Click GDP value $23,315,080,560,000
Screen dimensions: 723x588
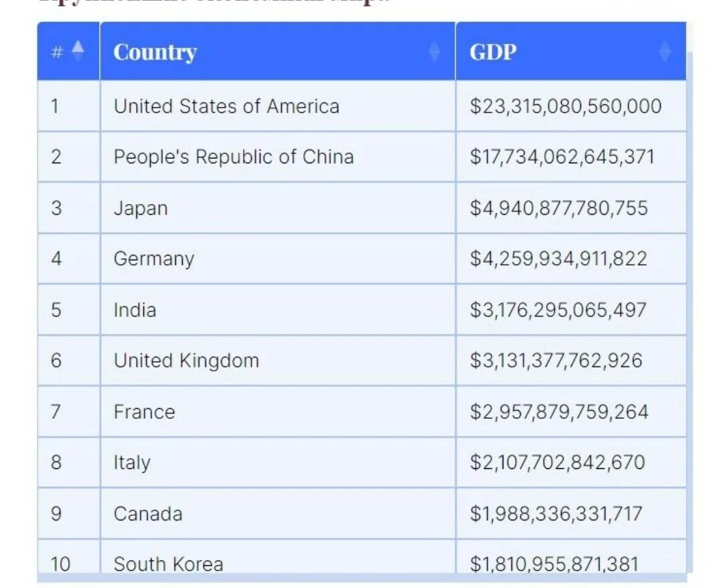point(565,106)
